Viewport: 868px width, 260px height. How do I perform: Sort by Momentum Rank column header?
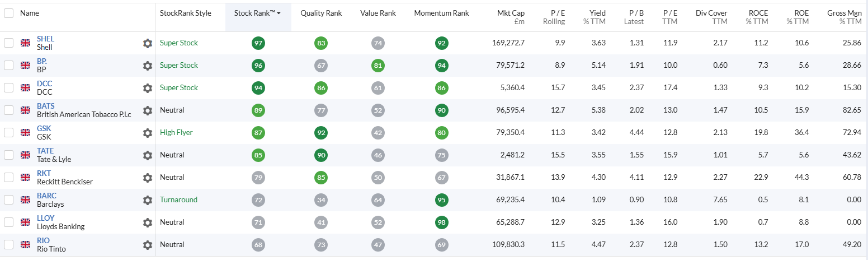[442, 13]
